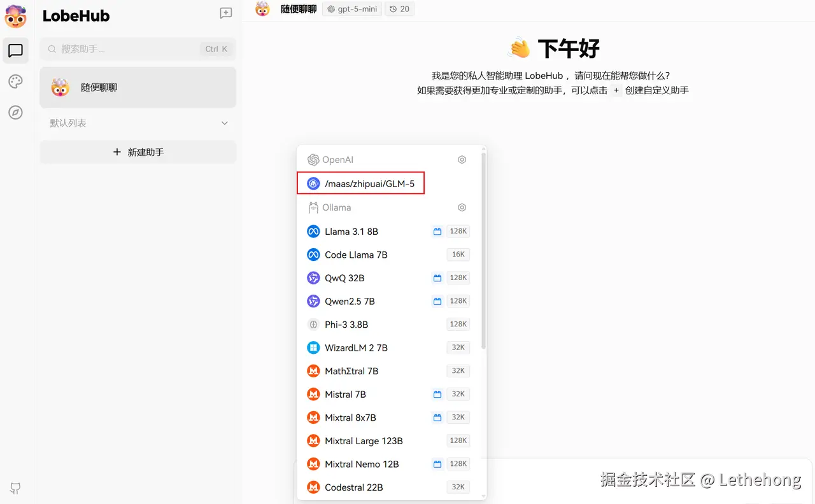Click the WizardLM 2 7B Microsoft icon
Viewport: 815px width, 504px height.
coord(313,347)
